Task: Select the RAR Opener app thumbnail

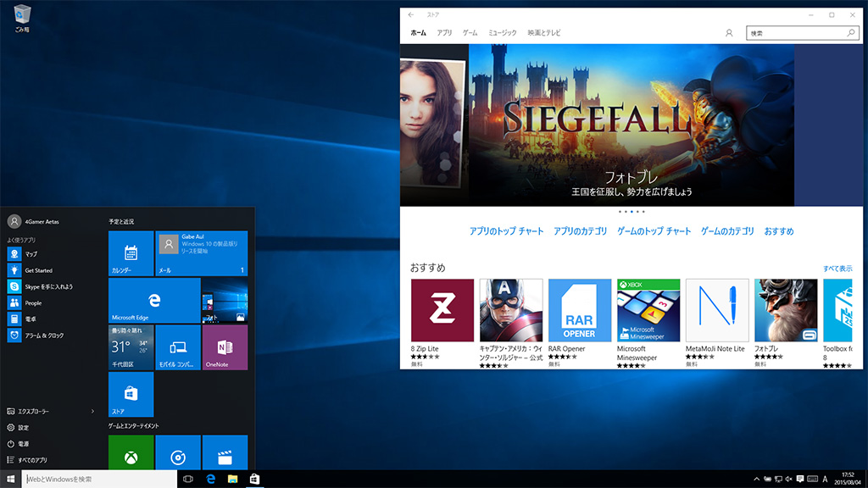Action: [580, 310]
